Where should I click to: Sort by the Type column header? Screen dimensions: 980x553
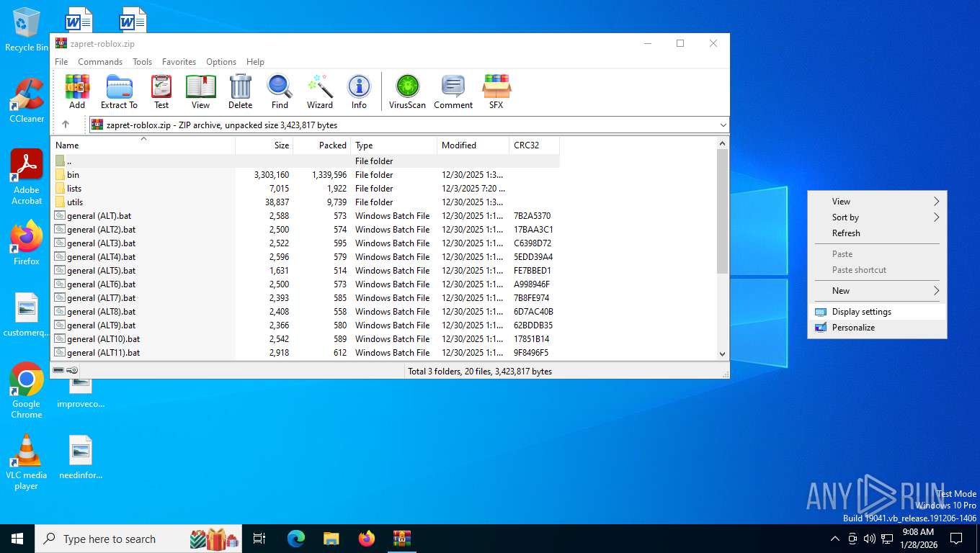point(393,145)
